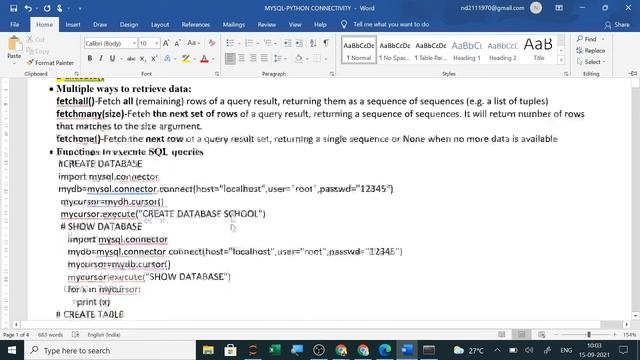Switch to the Design tab

click(x=129, y=24)
